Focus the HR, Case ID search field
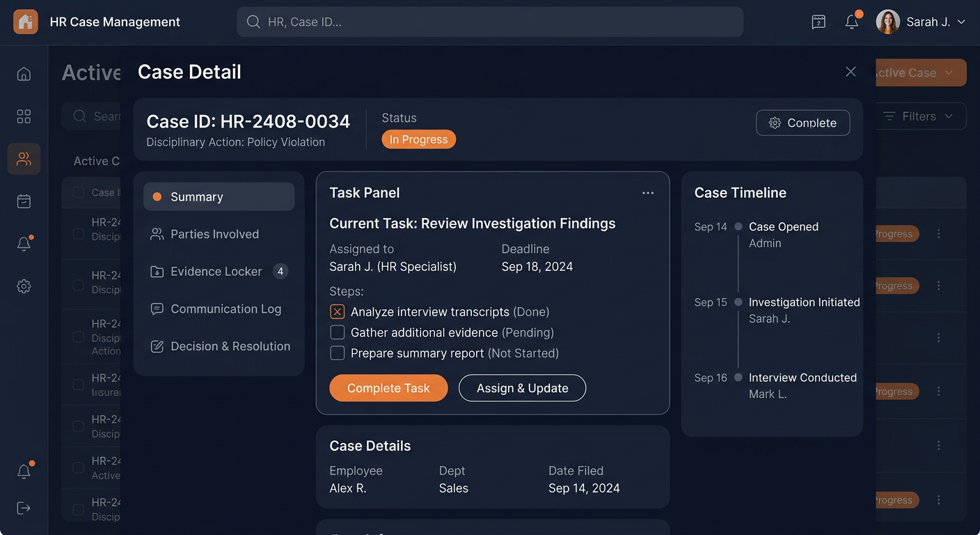Image resolution: width=980 pixels, height=535 pixels. [490, 22]
